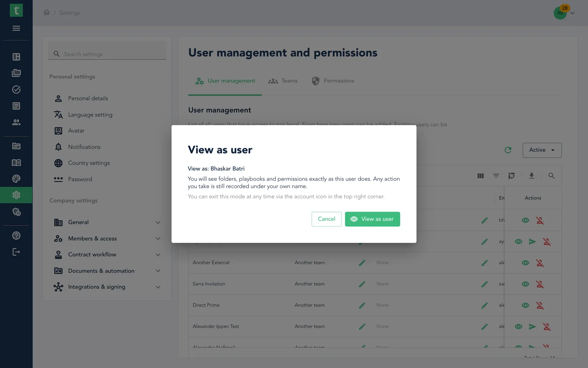Open the folders icon in the sidebar
The height and width of the screenshot is (368, 588).
(x=16, y=73)
